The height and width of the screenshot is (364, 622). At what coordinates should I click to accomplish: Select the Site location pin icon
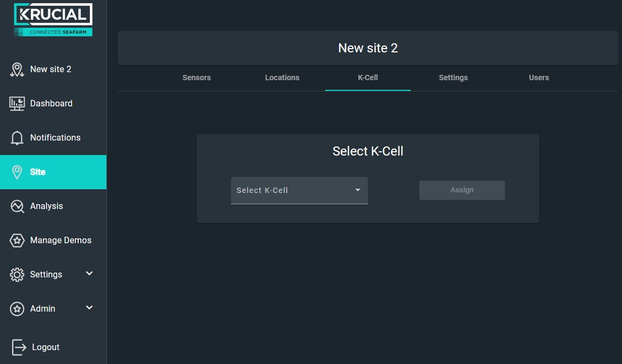[x=17, y=172]
